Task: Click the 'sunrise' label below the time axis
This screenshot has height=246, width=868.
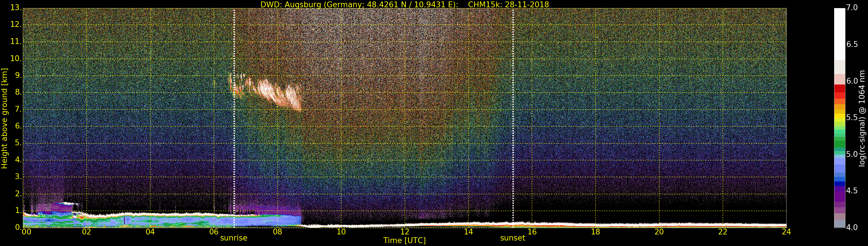Action: tap(233, 238)
